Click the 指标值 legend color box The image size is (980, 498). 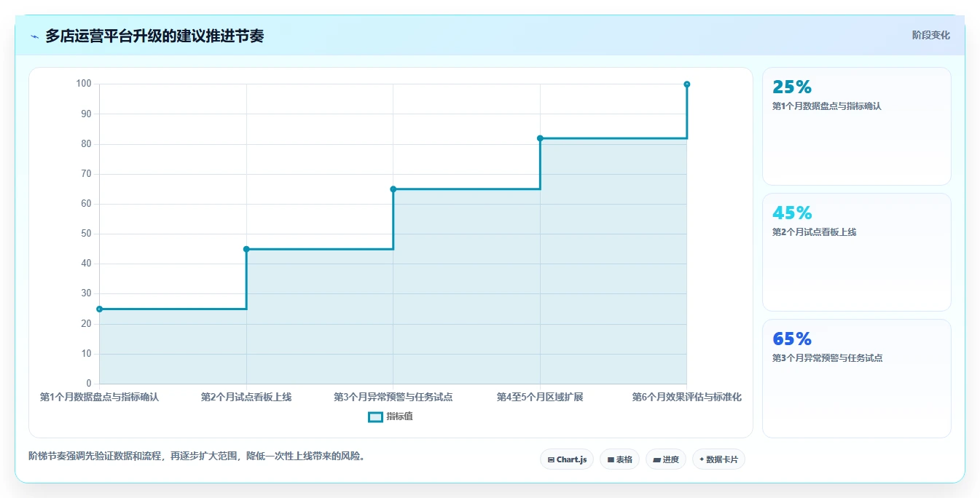tap(375, 417)
